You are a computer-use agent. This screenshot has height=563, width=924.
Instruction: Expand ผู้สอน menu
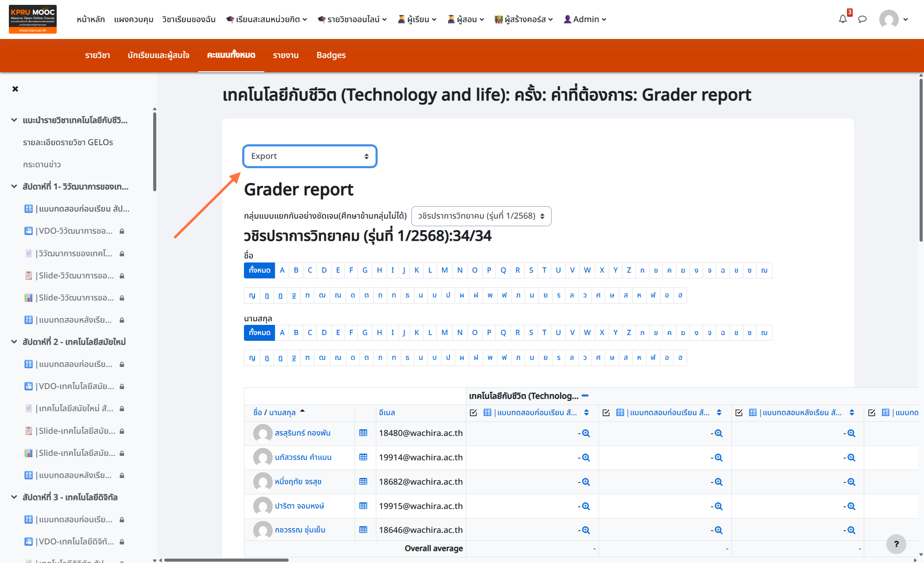[x=466, y=19]
